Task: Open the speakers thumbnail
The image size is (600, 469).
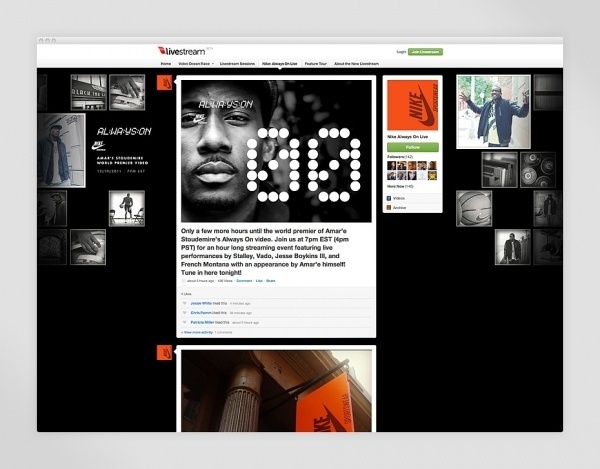Action: click(538, 169)
